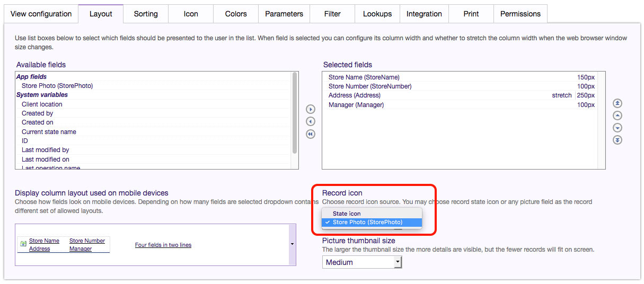Move selected field to bottom icon

(x=617, y=140)
